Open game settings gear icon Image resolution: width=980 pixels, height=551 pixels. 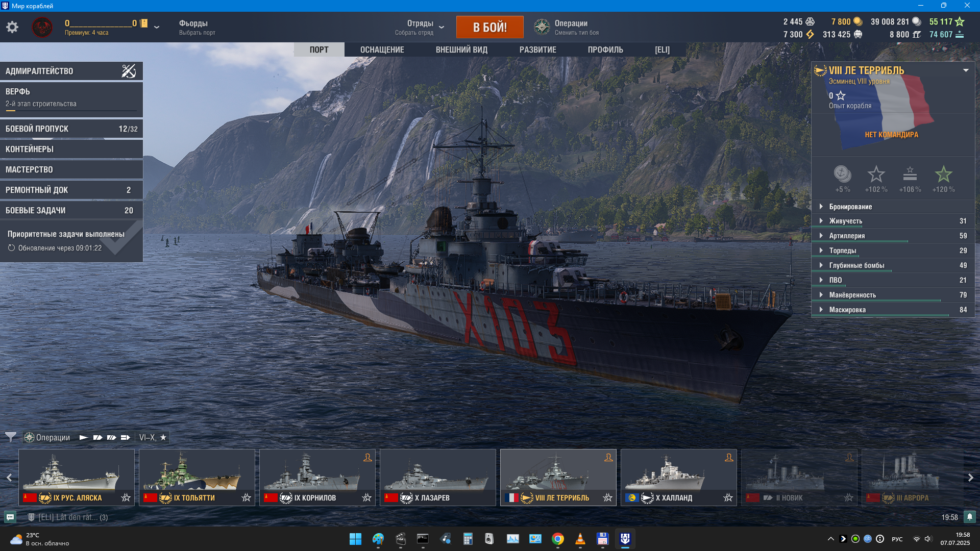[x=12, y=27]
